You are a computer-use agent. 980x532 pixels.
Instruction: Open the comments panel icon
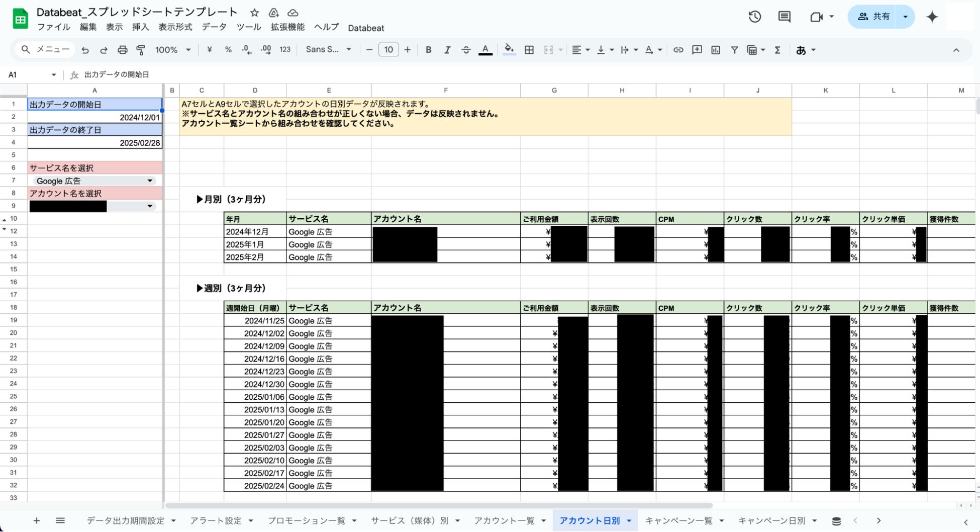pos(784,17)
